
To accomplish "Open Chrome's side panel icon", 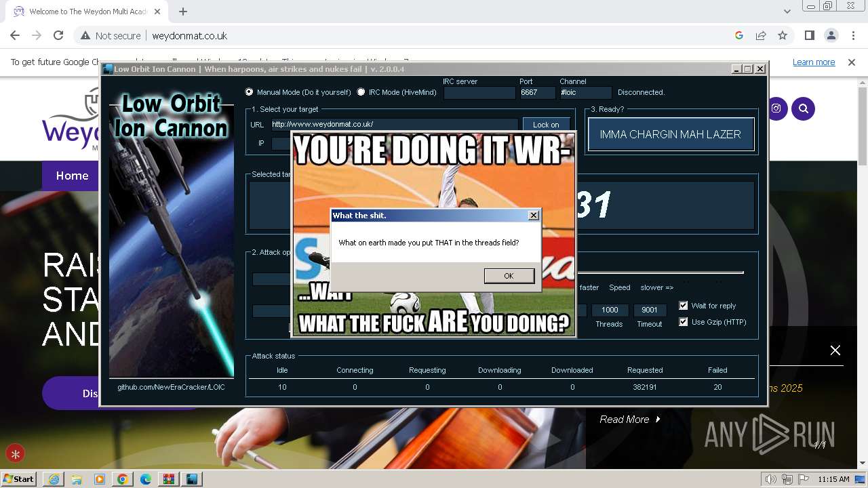I will point(809,35).
